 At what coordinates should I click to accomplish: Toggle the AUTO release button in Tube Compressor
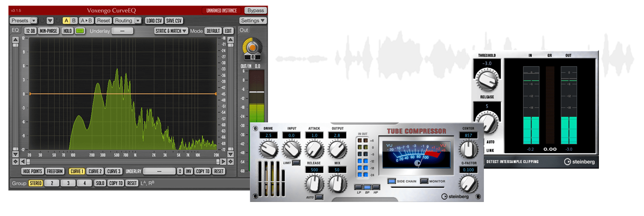319,197
